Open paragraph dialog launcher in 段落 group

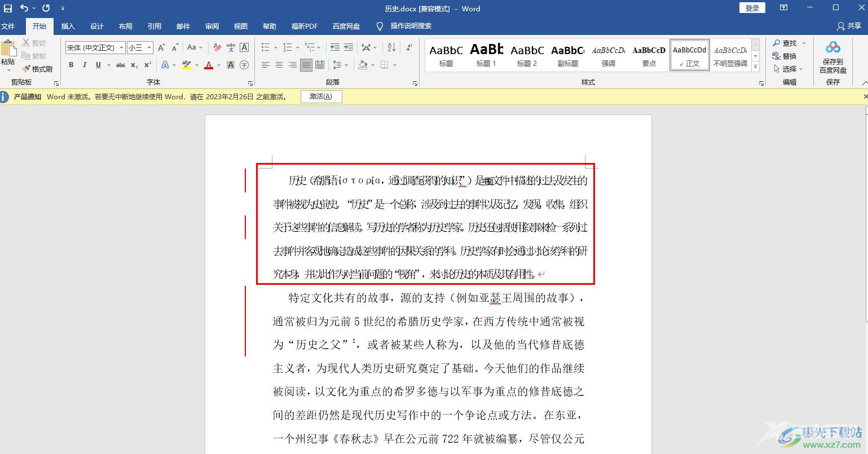[x=415, y=83]
